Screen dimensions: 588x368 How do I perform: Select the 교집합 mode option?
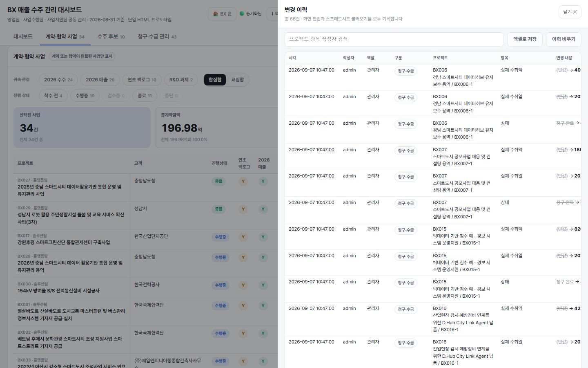pyautogui.click(x=237, y=80)
